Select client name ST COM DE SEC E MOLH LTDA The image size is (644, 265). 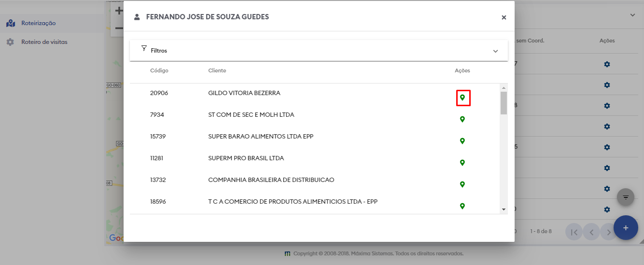[x=251, y=114]
